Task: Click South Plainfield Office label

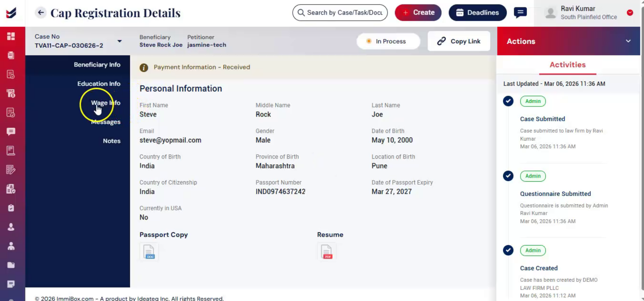Action: pyautogui.click(x=589, y=17)
